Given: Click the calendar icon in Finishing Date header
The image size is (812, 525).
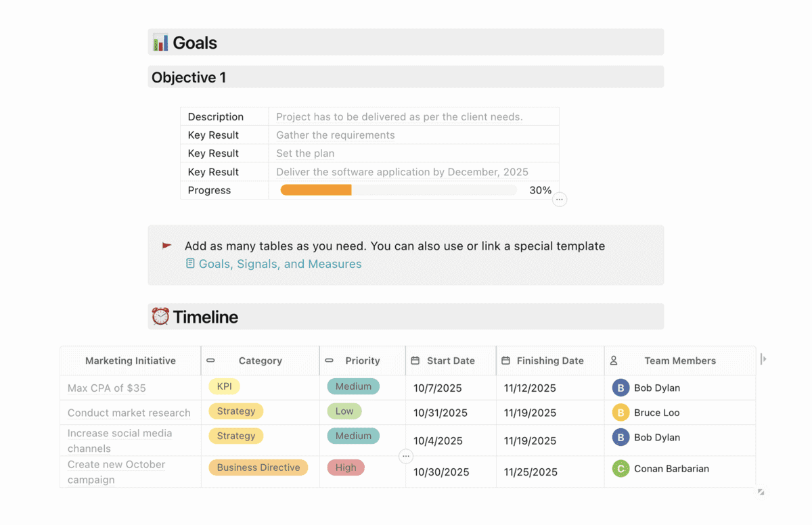Looking at the screenshot, I should [x=505, y=361].
